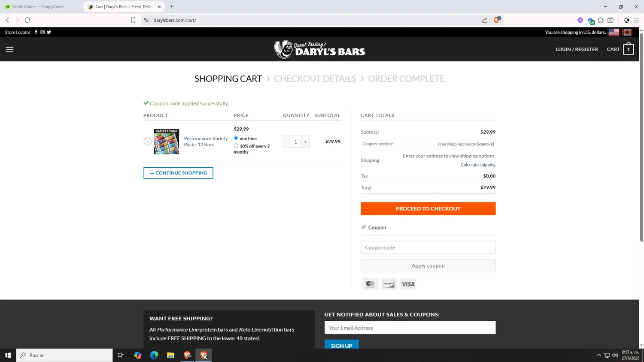Open taskbar clock and date
Viewport: 644px width, 362px height.
[x=630, y=355]
